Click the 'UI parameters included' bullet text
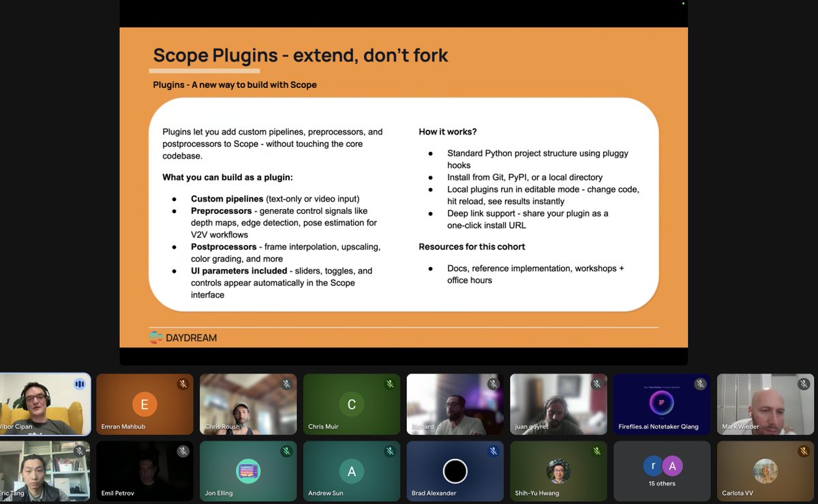 pyautogui.click(x=282, y=283)
